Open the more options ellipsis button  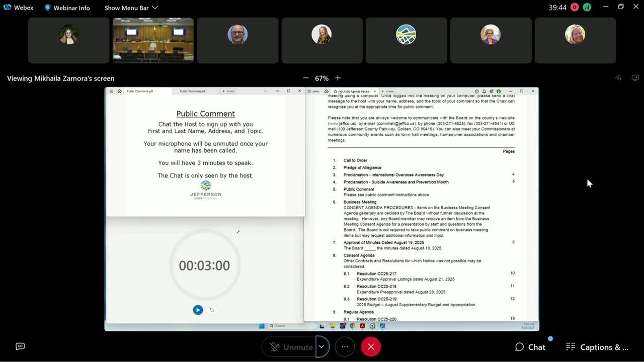(x=345, y=347)
